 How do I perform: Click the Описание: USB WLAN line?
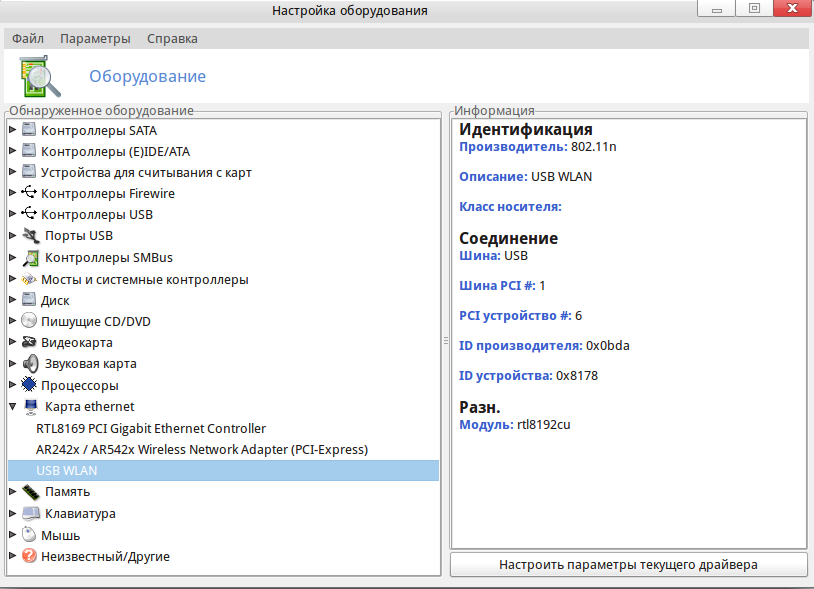[525, 177]
